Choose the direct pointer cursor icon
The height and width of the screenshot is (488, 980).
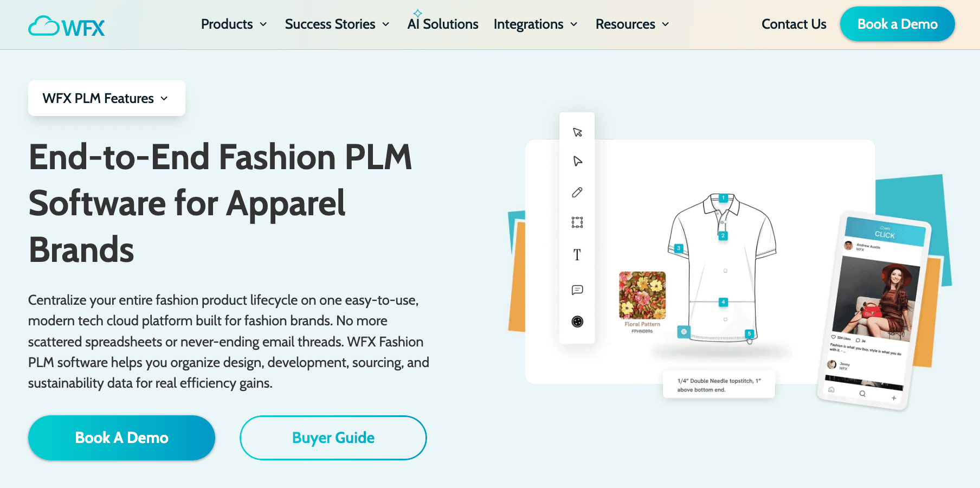pos(577,161)
